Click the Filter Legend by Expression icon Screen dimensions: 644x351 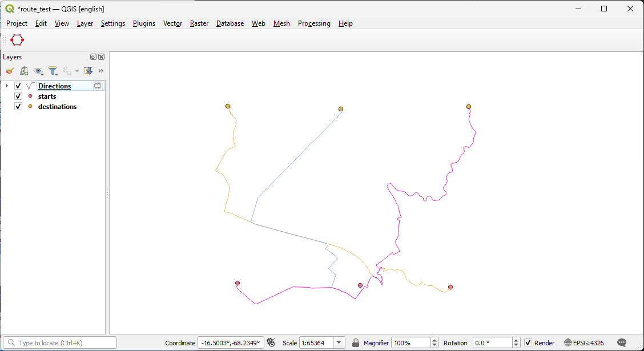click(68, 71)
